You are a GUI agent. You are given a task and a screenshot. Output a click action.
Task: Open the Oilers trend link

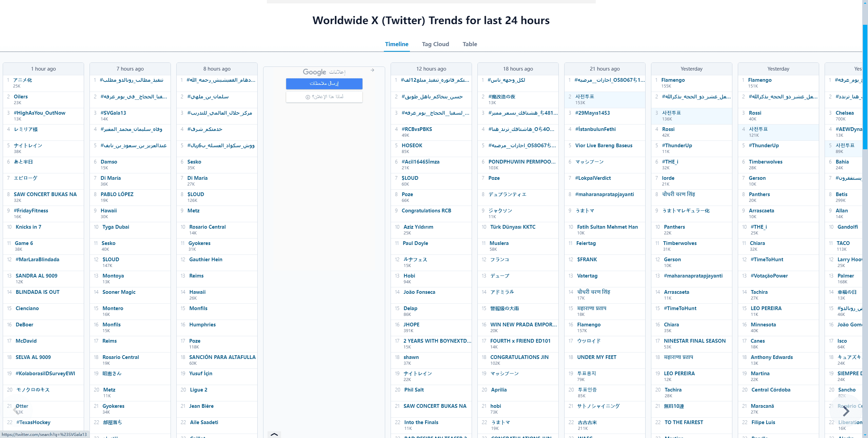[21, 97]
